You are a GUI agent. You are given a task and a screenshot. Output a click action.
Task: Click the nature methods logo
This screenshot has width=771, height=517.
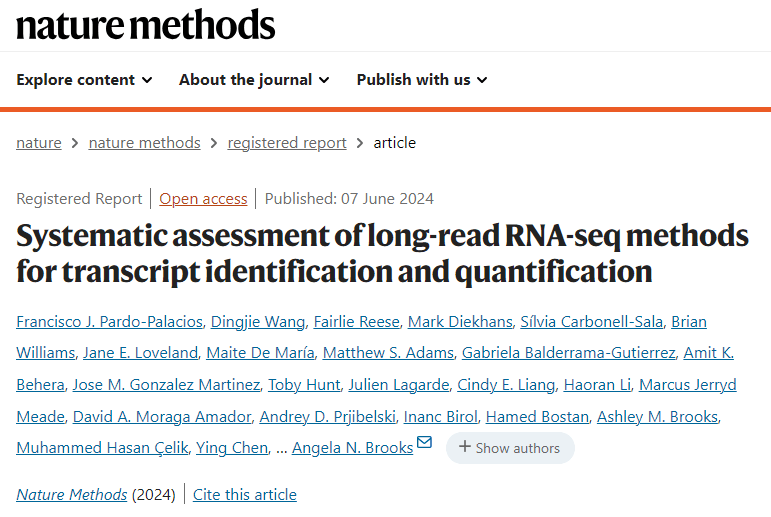point(146,25)
